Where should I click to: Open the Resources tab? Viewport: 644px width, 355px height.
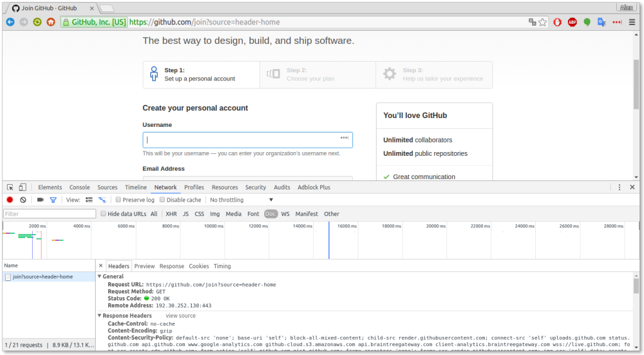coord(225,187)
